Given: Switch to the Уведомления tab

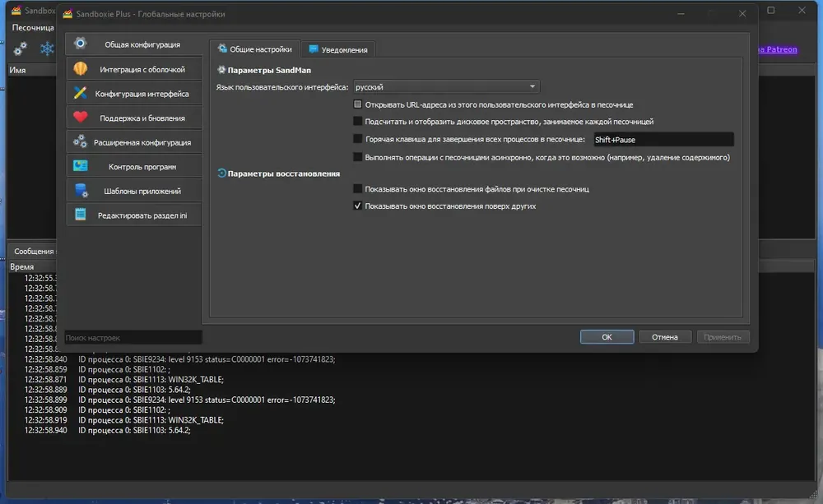Looking at the screenshot, I should click(x=338, y=49).
